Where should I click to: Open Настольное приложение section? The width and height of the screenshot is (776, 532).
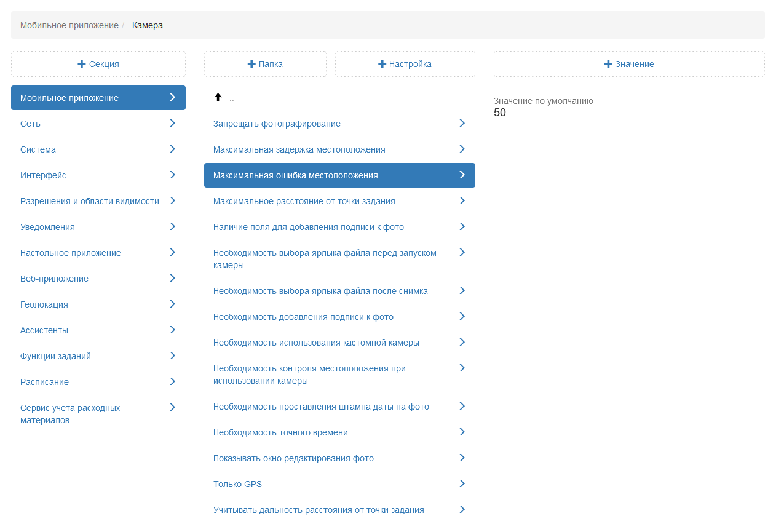pos(98,253)
